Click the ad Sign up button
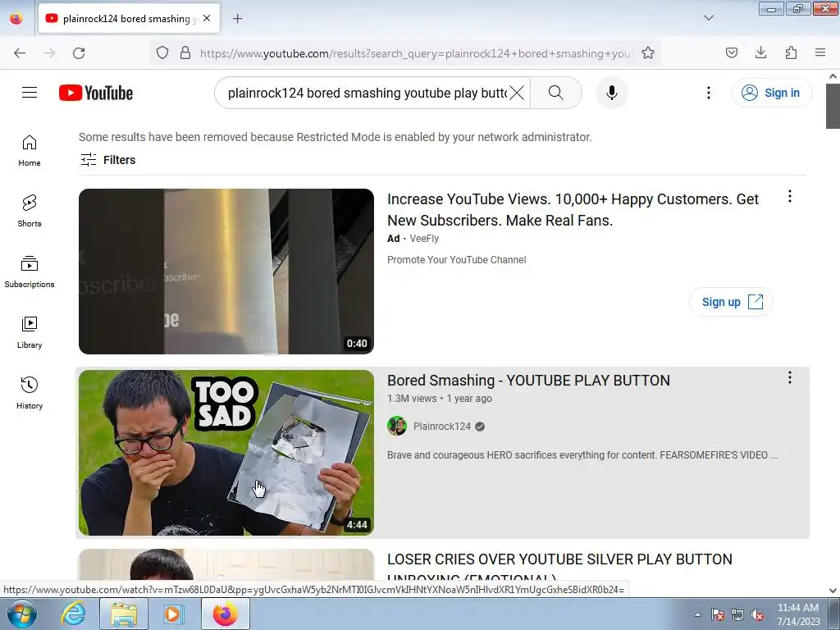This screenshot has height=630, width=840. [x=731, y=302]
